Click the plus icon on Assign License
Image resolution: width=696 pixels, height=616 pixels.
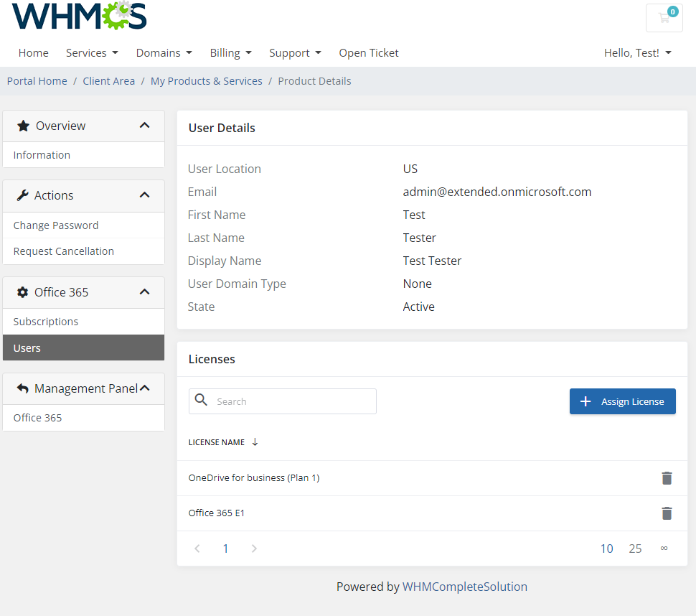tap(586, 401)
